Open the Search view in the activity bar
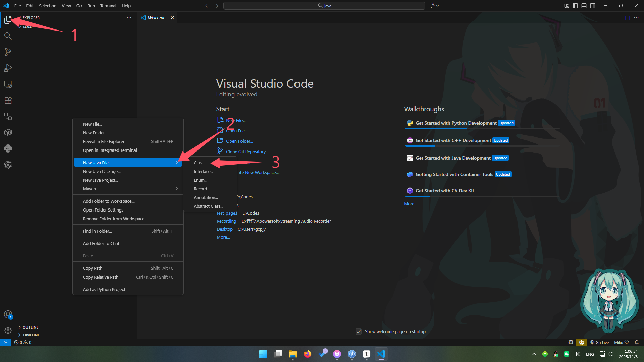This screenshot has height=362, width=644. tap(8, 36)
